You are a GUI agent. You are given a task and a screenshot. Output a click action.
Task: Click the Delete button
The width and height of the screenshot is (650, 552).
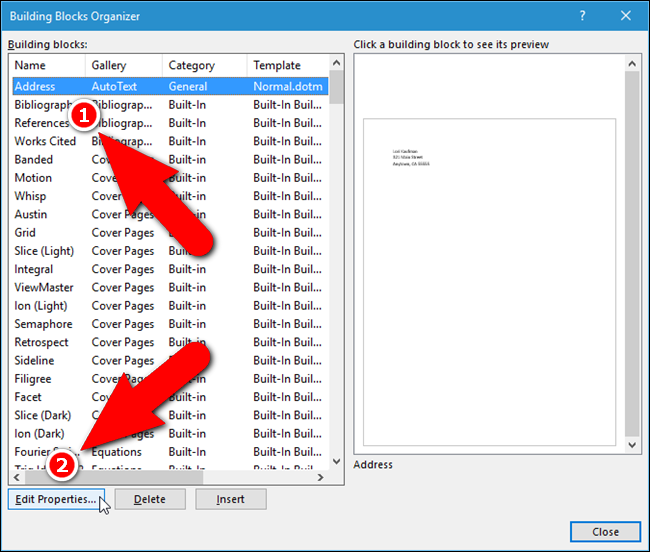[x=150, y=499]
